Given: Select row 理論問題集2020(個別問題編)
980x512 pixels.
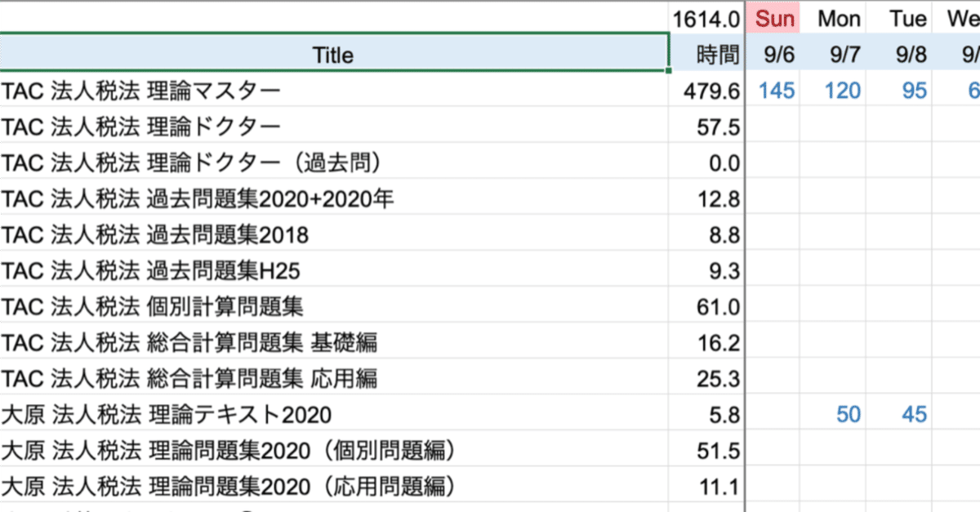Looking at the screenshot, I should pyautogui.click(x=333, y=450).
